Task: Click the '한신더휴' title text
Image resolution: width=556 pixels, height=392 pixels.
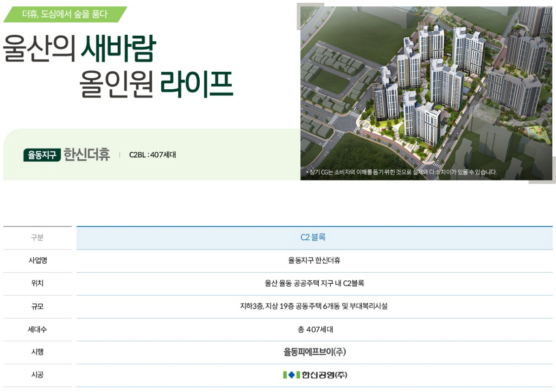Action: point(87,155)
